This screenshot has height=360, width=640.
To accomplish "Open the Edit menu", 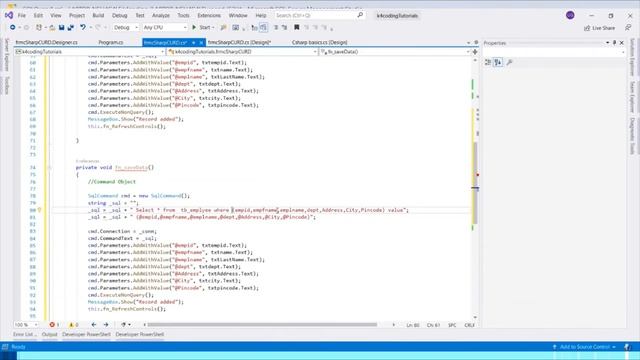I will point(38,16).
